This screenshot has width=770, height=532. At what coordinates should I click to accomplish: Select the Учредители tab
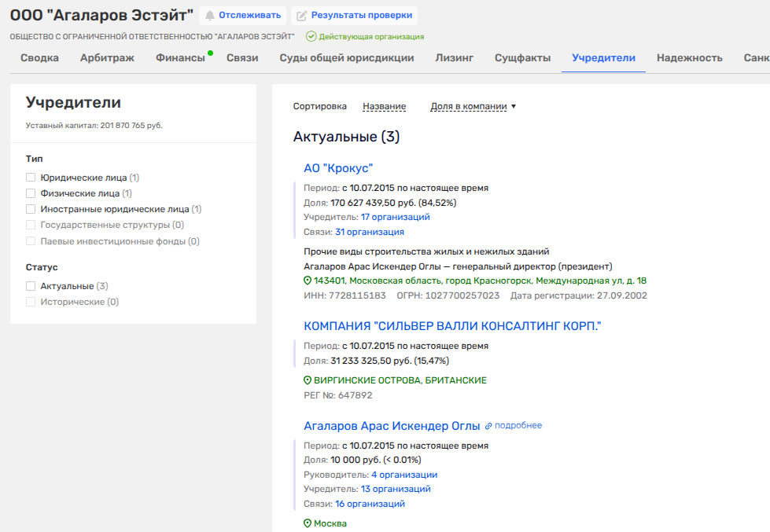[603, 58]
